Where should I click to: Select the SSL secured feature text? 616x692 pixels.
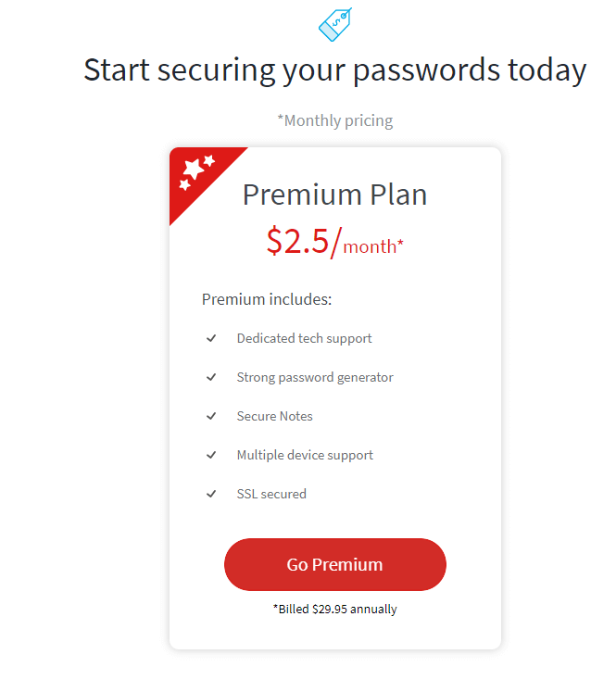pyautogui.click(x=271, y=494)
